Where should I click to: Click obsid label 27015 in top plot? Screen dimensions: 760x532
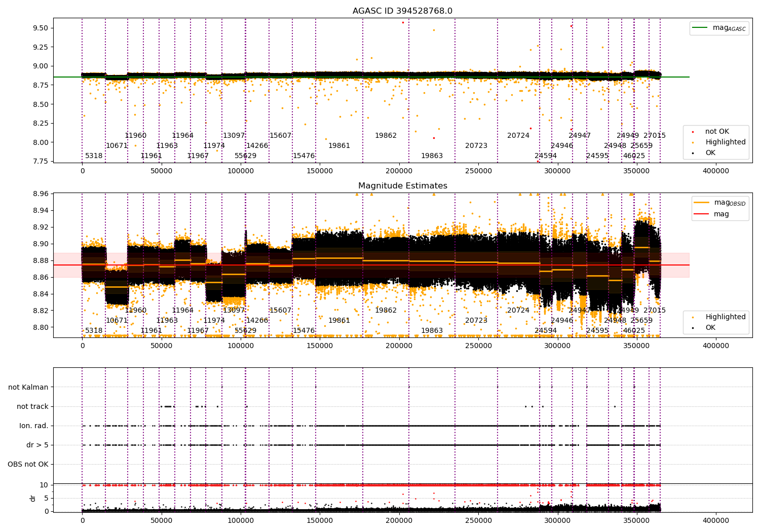tap(655, 136)
